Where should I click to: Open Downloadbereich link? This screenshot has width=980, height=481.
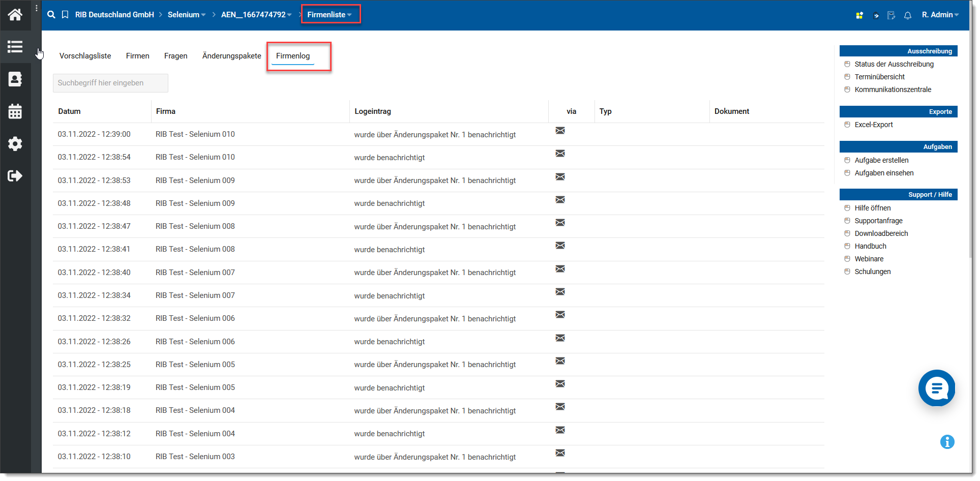pyautogui.click(x=881, y=233)
